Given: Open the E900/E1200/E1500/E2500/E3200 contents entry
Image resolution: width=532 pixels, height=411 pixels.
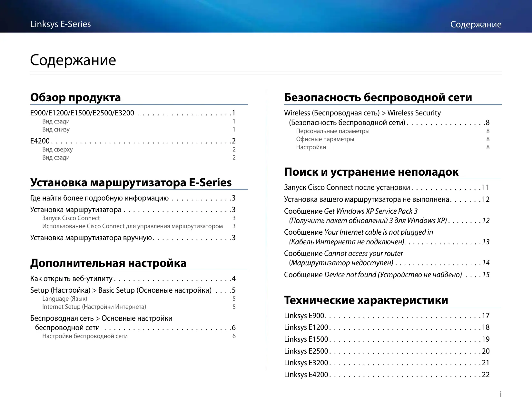Looking at the screenshot, I should pyautogui.click(x=82, y=113).
